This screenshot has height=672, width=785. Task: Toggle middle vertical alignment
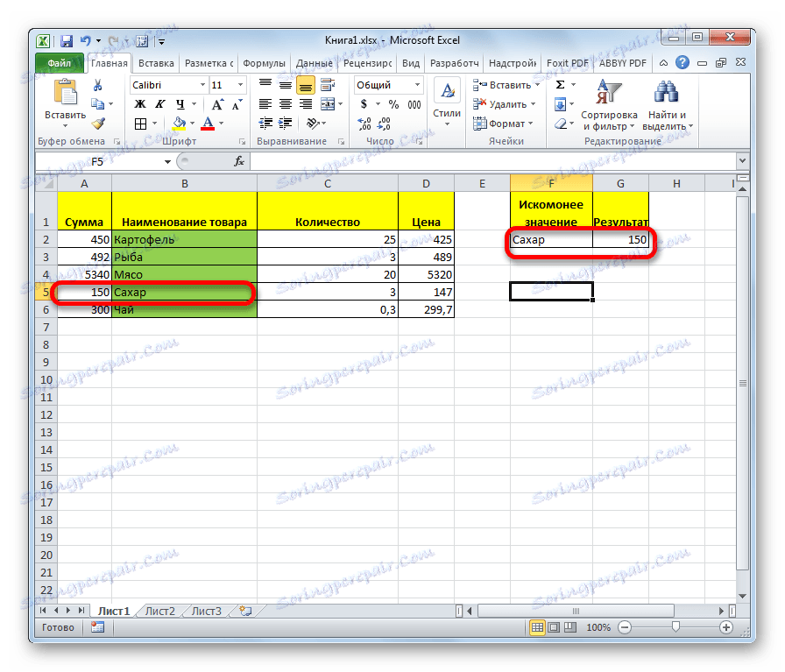[286, 85]
